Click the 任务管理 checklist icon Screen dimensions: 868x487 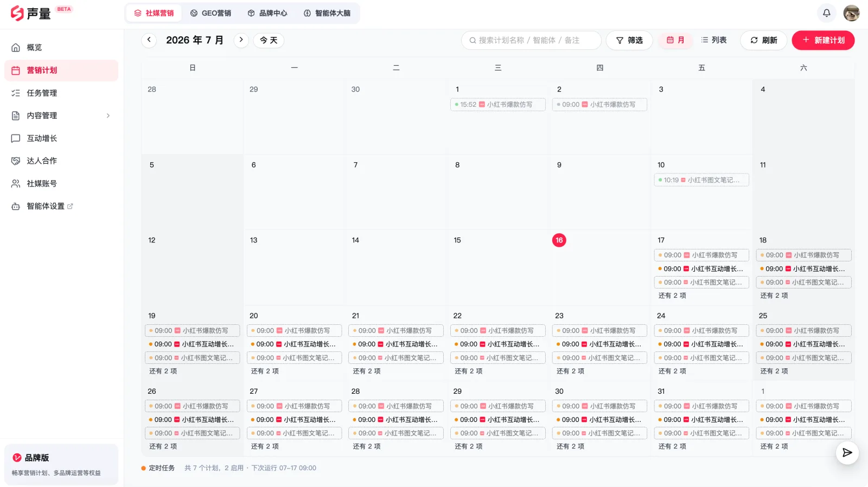pos(16,93)
